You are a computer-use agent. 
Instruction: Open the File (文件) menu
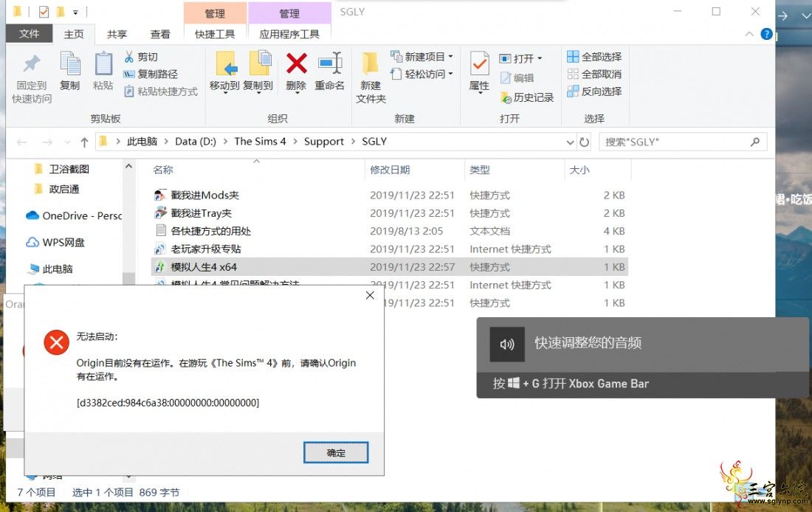click(x=29, y=34)
